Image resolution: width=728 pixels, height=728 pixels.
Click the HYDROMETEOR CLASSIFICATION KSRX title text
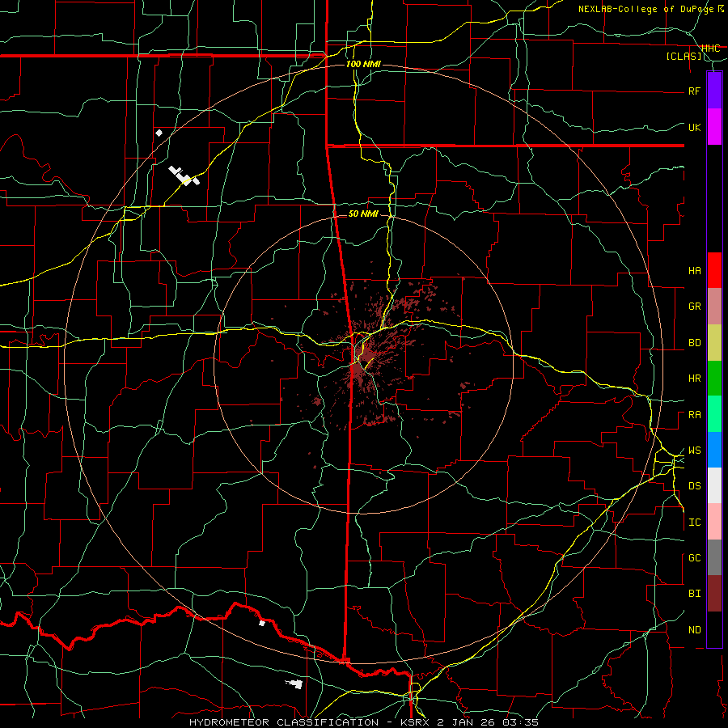[x=364, y=722]
